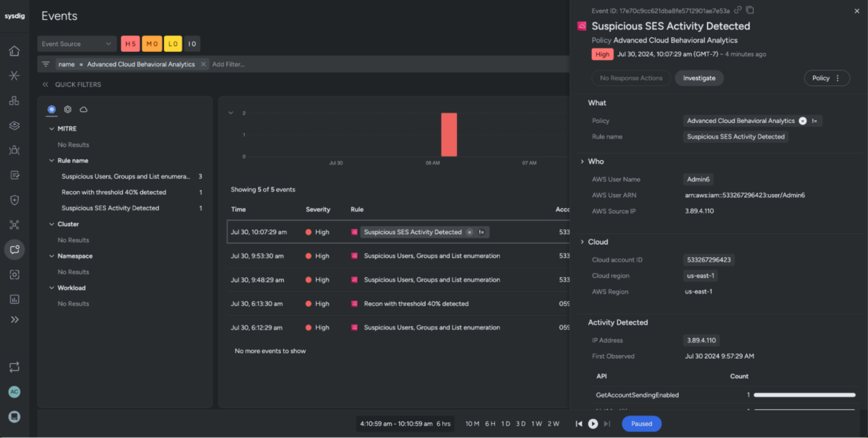Expand sidebar with double chevron icon
The height and width of the screenshot is (438, 868).
14,319
